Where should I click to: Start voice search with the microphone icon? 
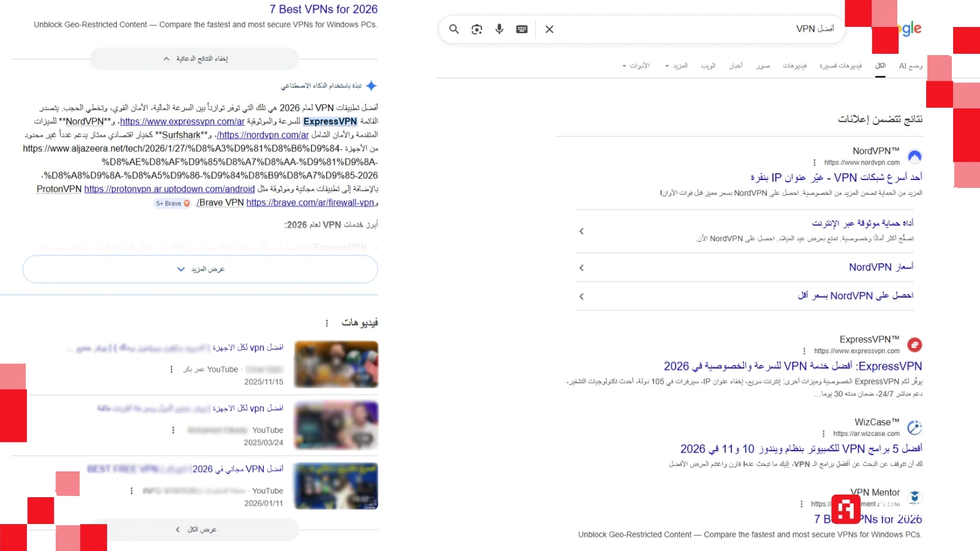(499, 29)
